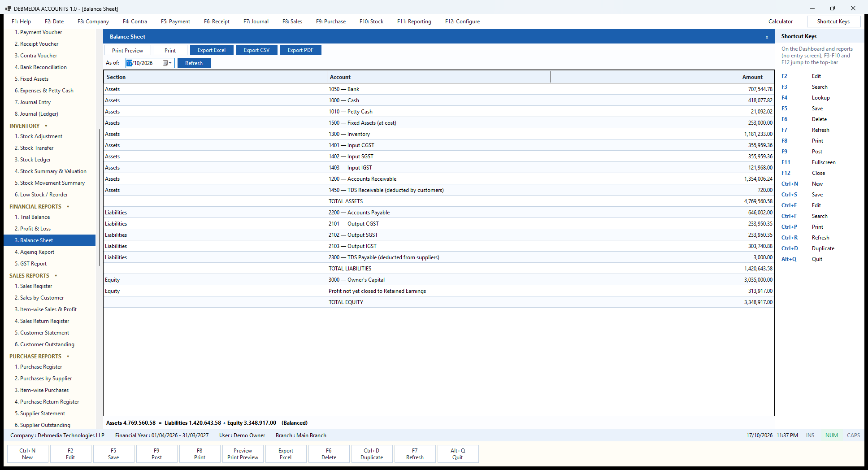This screenshot has height=470, width=868.
Task: Click the Section column header
Action: pyautogui.click(x=215, y=77)
